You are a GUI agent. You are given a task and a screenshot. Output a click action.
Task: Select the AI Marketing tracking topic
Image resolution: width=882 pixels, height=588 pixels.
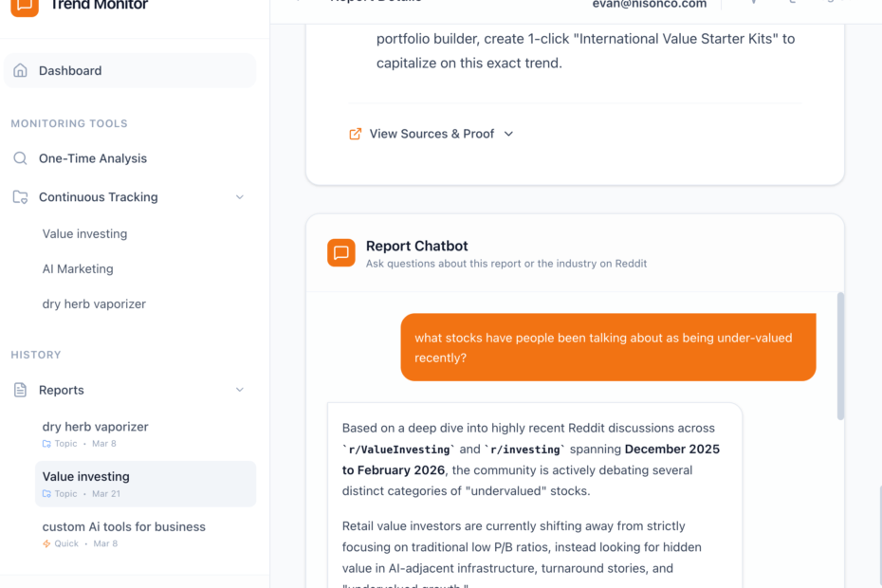click(x=78, y=269)
